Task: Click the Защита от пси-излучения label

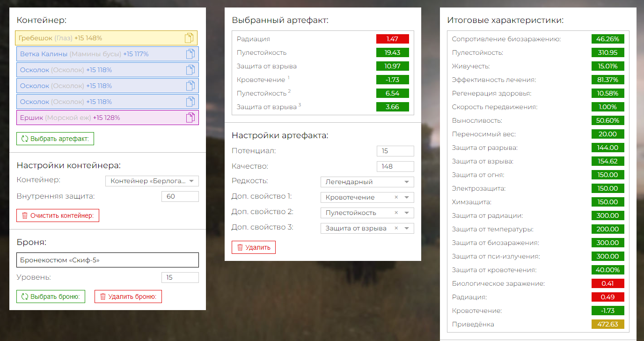Action: [496, 256]
